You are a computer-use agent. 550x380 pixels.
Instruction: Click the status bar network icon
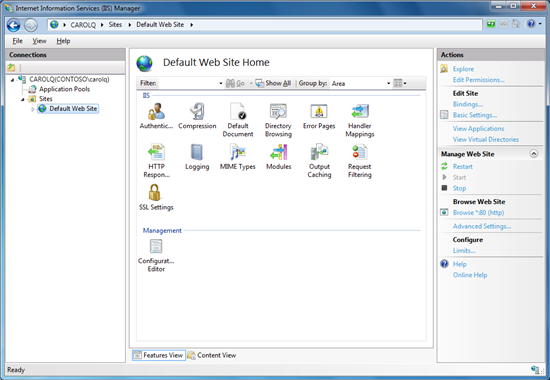click(x=535, y=369)
